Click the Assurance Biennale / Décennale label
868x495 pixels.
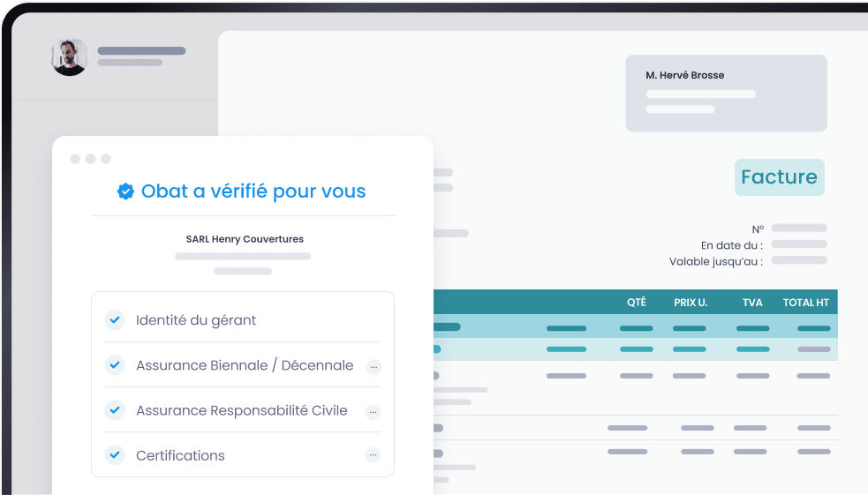click(x=245, y=365)
